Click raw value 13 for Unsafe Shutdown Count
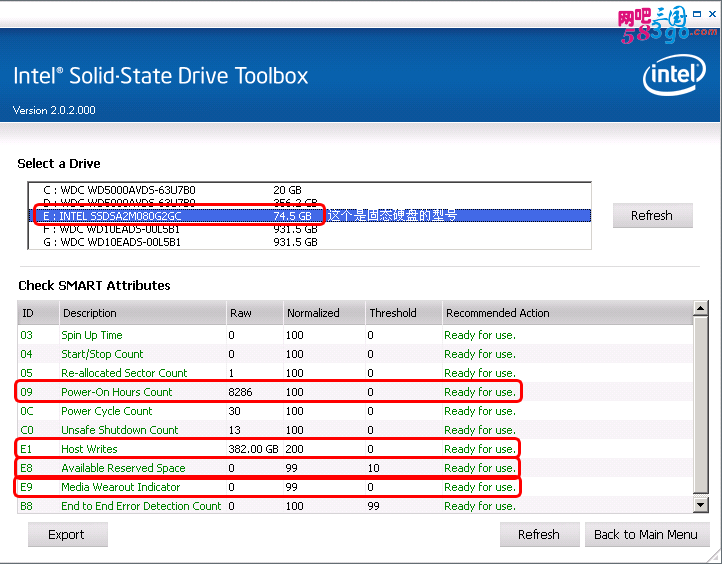722x564 pixels. [234, 430]
